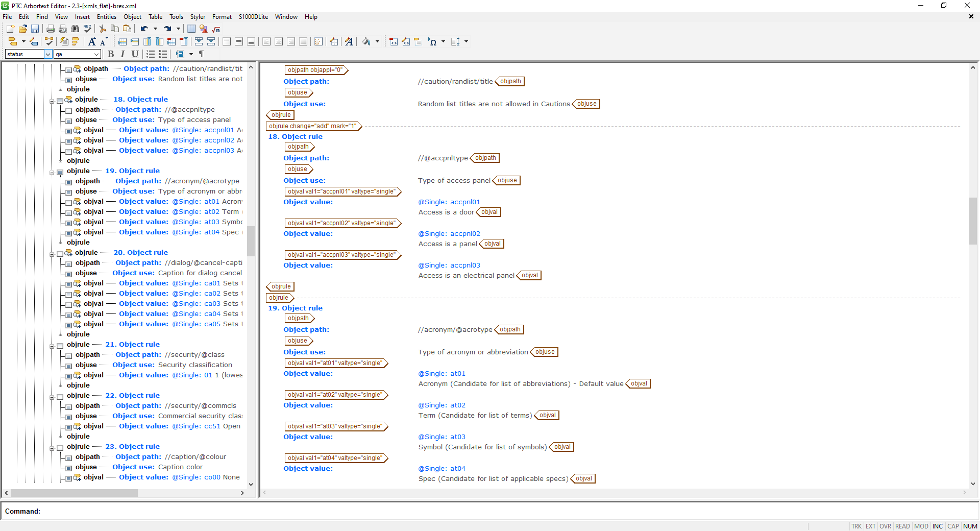Cut selection with the scissors icon
This screenshot has height=531, width=980.
coord(102,29)
